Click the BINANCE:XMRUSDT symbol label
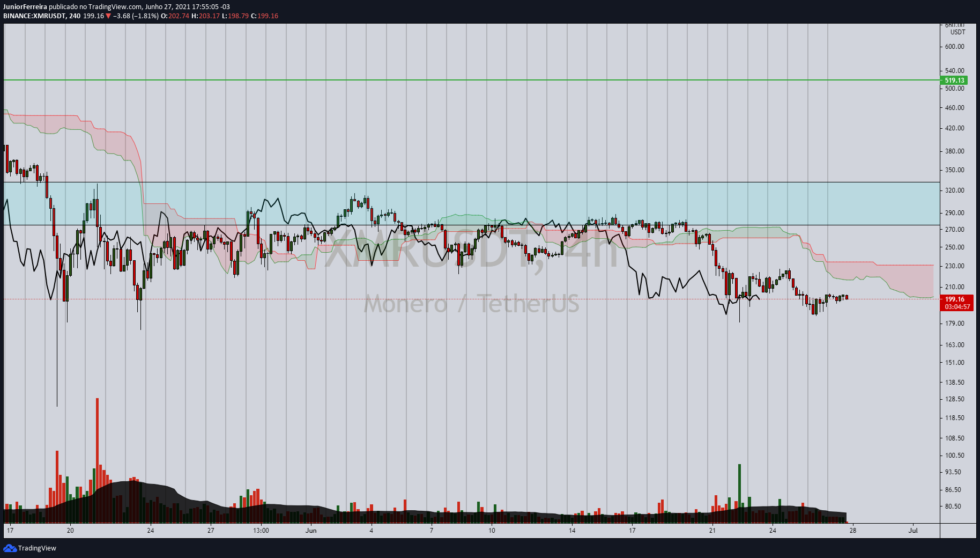The width and height of the screenshot is (980, 558). pyautogui.click(x=34, y=16)
